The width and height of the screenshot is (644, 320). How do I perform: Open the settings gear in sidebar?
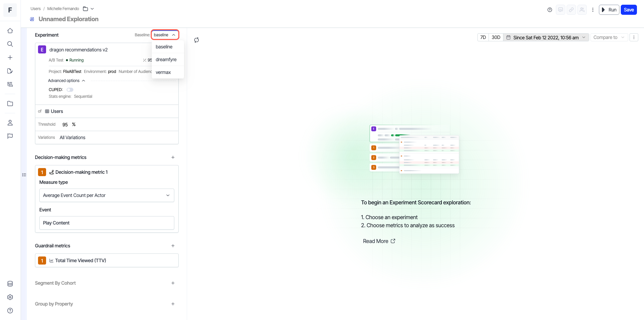point(10,297)
